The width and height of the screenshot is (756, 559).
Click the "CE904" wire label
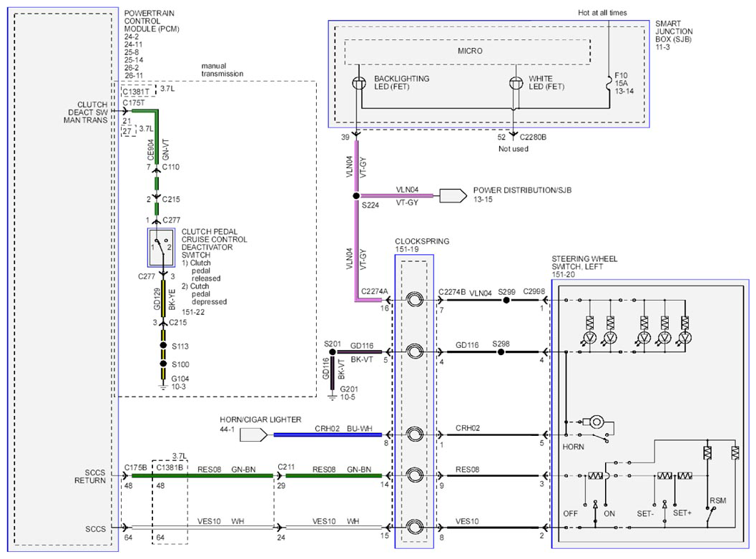[150, 150]
